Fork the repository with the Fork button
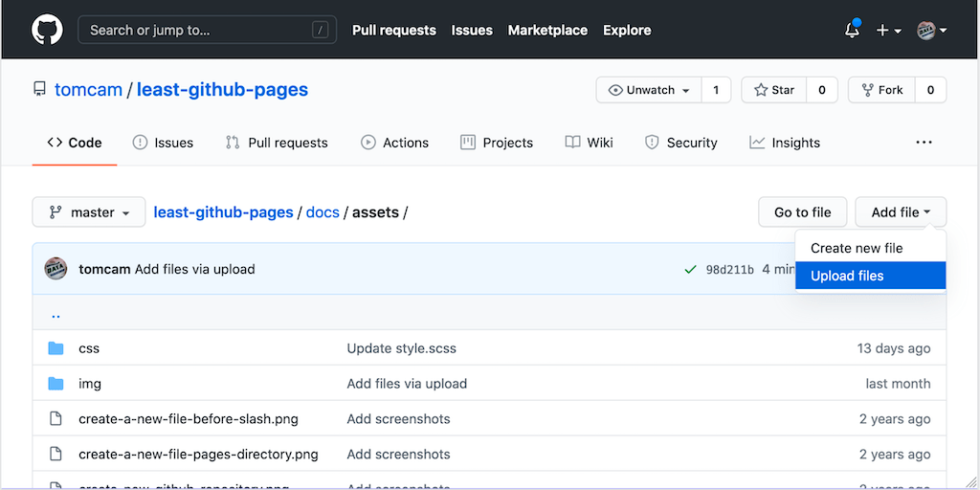Viewport: 980px width, 490px height. click(880, 90)
